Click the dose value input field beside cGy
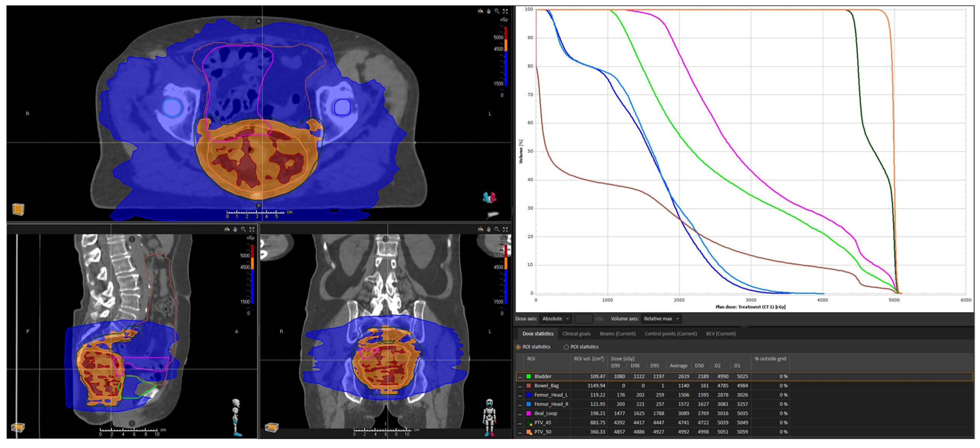Screen dimensions: 980x448 point(583,319)
